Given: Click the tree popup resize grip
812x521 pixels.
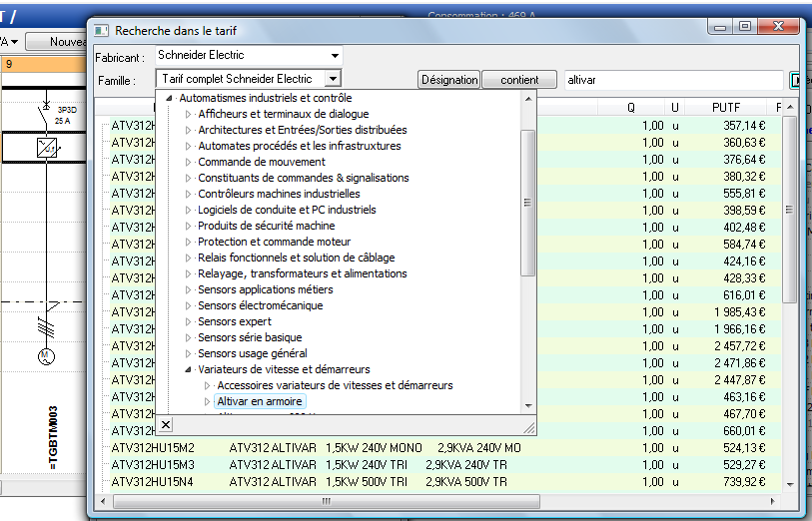Looking at the screenshot, I should (529, 428).
